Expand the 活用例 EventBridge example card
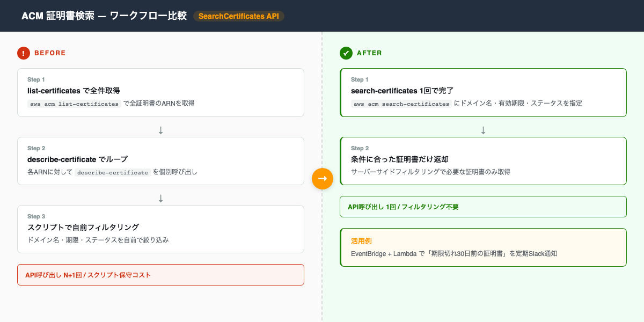The height and width of the screenshot is (322, 644). point(483,248)
